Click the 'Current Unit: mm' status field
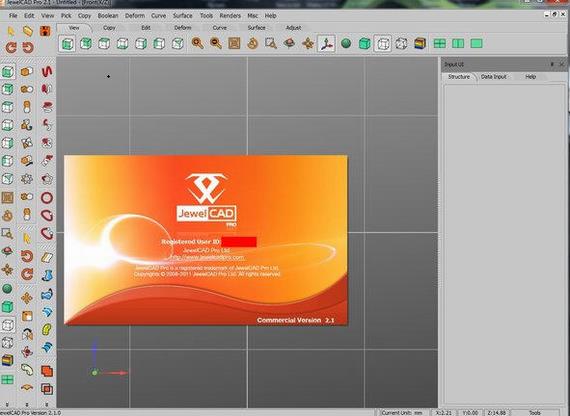The width and height of the screenshot is (570, 416). [402, 413]
